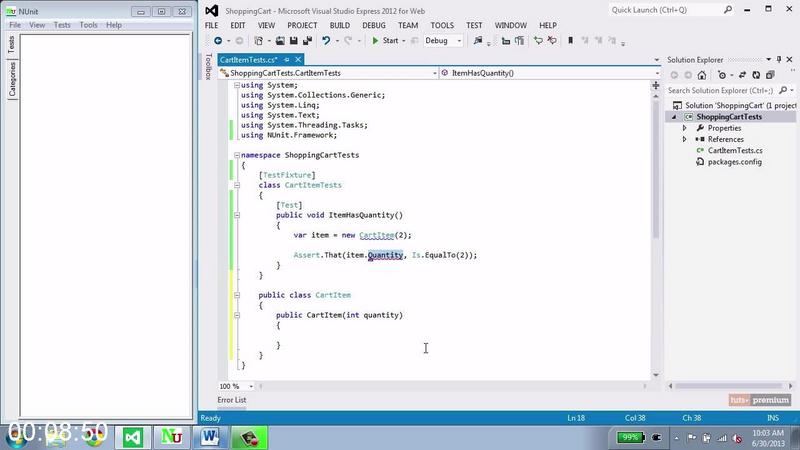Open the Error List panel tab
800x450 pixels.
pyautogui.click(x=232, y=400)
